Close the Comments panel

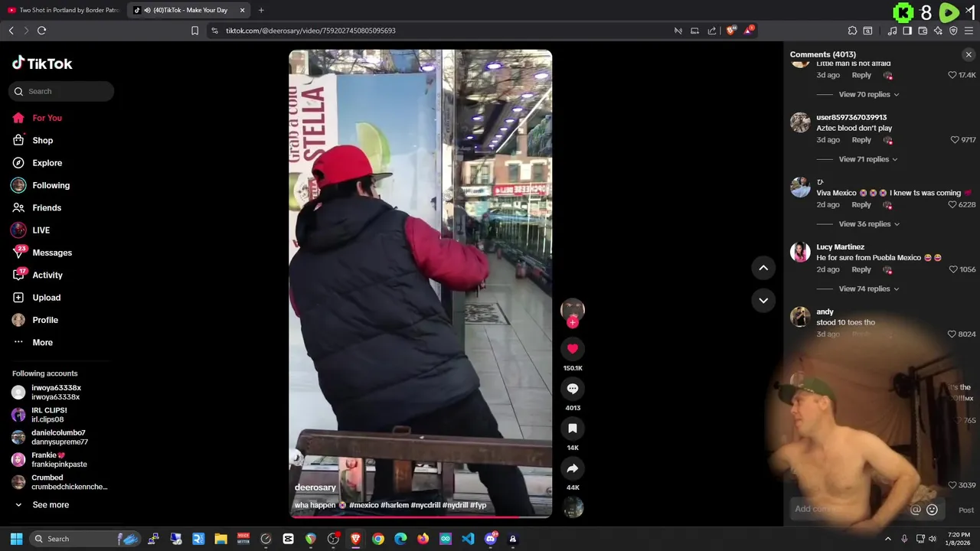click(x=969, y=54)
